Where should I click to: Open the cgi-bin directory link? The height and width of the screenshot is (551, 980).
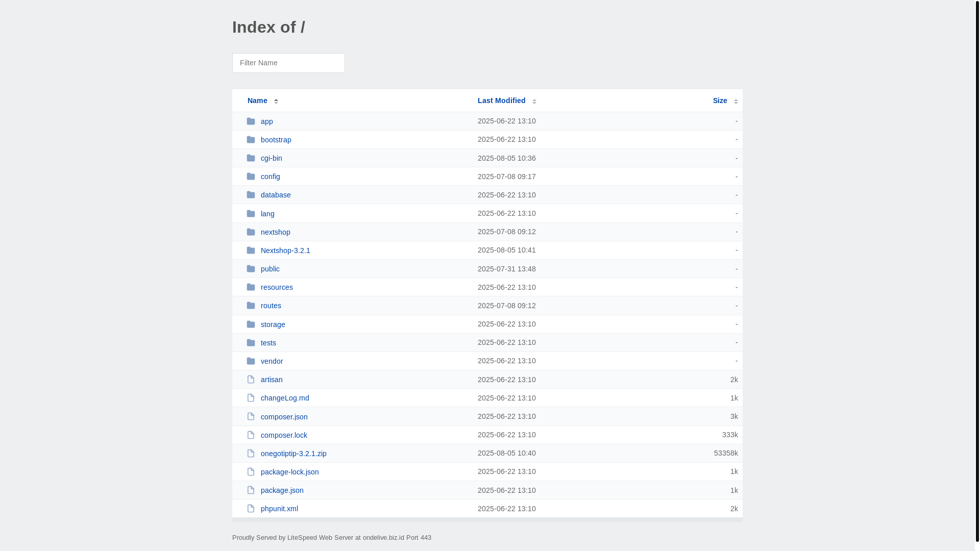tap(272, 158)
